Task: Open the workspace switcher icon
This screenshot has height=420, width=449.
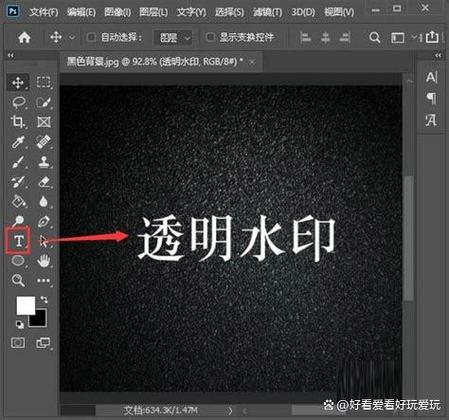Action: pos(398,37)
